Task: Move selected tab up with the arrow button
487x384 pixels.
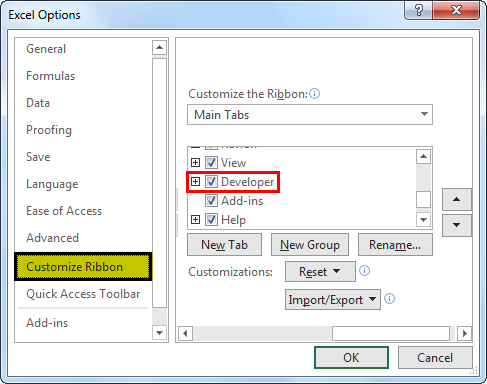Action: [x=457, y=199]
